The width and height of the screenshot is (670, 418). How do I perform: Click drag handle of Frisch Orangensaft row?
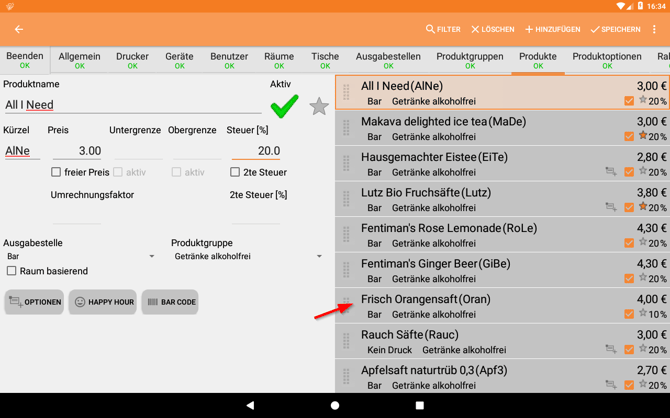click(x=347, y=306)
